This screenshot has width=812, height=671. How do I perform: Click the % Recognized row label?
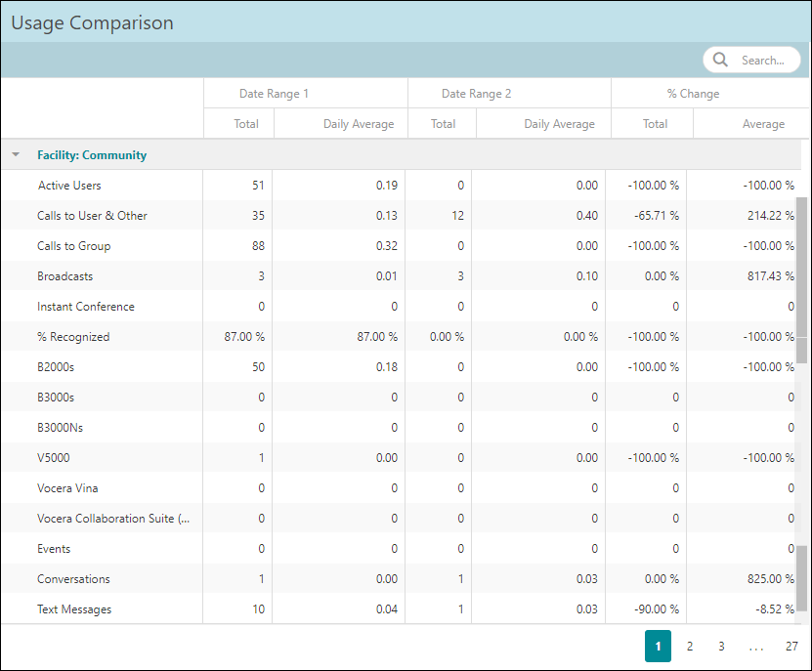tap(72, 336)
